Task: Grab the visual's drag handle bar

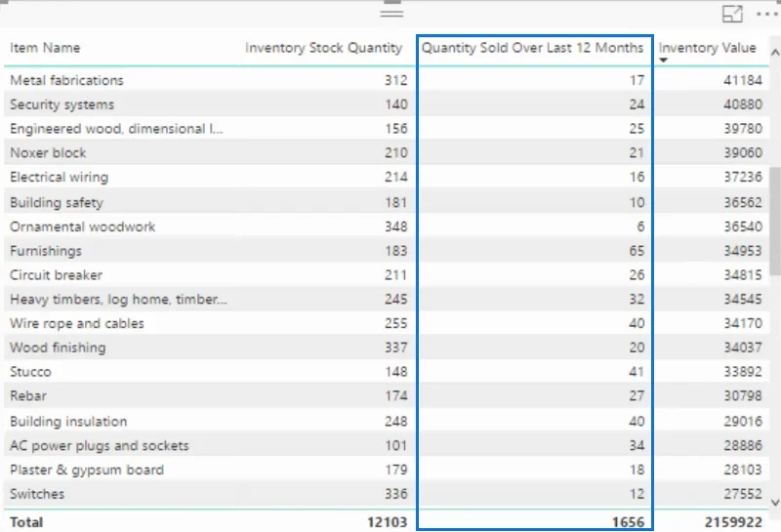Action: pyautogui.click(x=391, y=14)
